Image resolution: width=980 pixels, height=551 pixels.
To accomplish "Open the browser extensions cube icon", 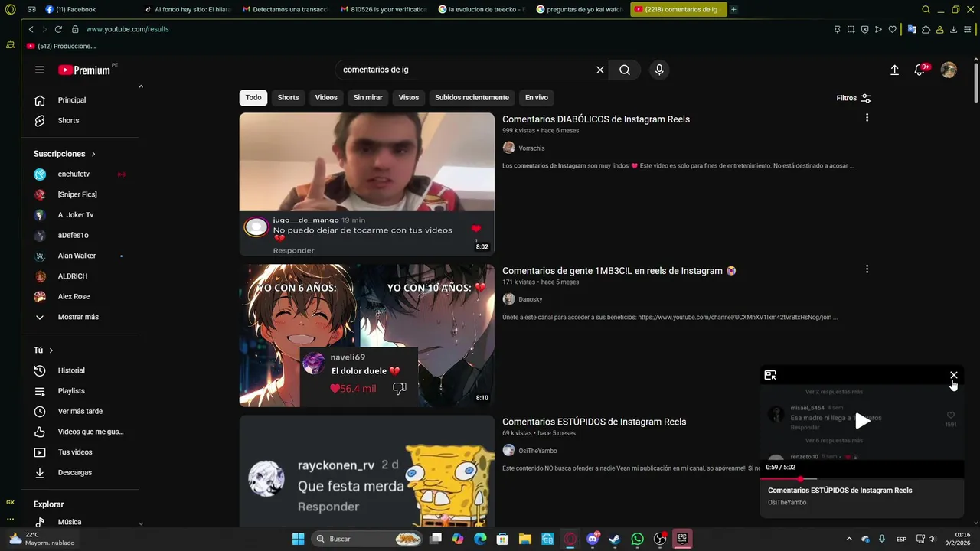I will [x=926, y=29].
